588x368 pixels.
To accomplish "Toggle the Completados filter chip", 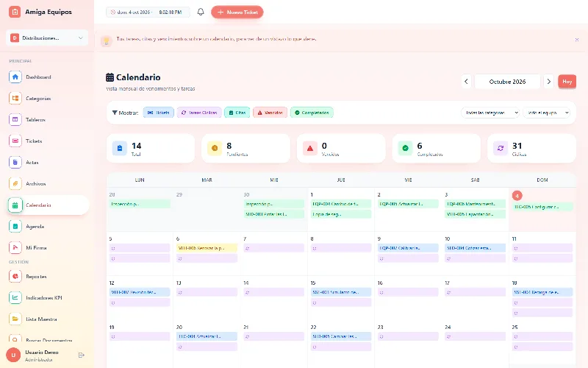I will (312, 113).
